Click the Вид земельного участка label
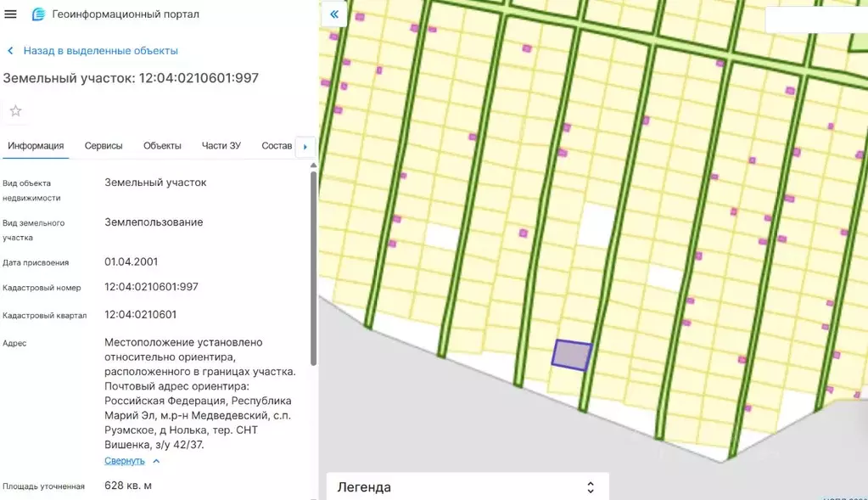This screenshot has width=868, height=500. click(33, 230)
